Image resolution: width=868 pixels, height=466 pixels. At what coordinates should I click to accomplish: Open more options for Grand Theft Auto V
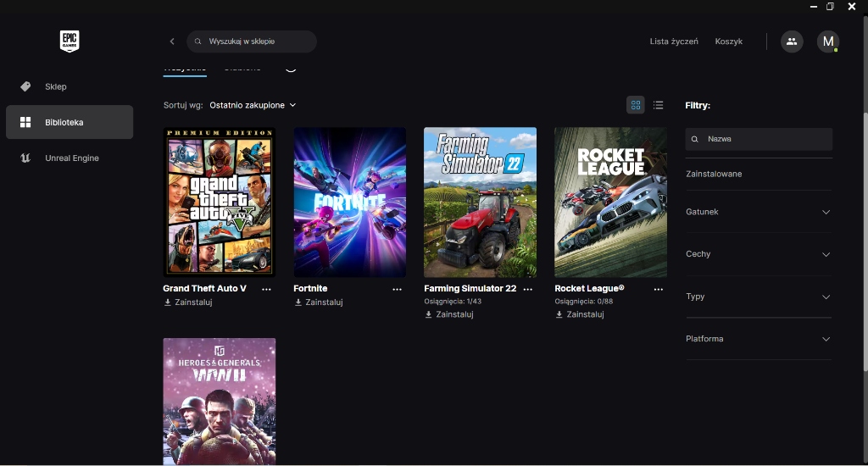266,289
